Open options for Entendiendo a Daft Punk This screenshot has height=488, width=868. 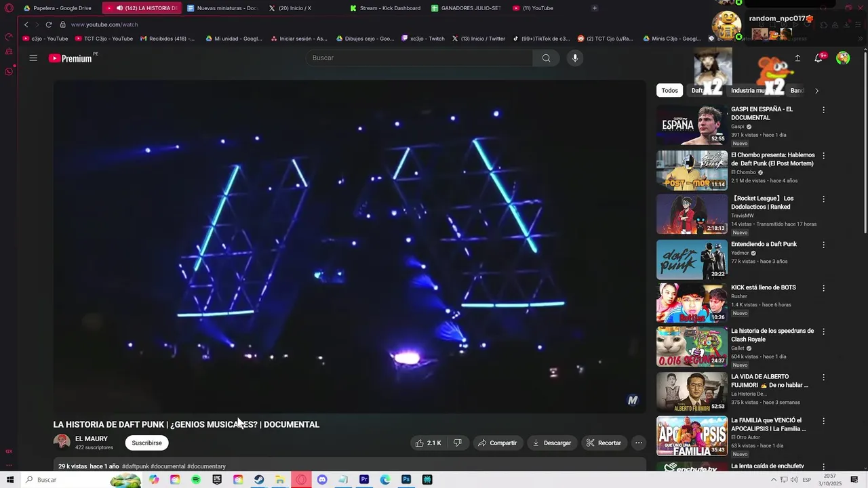click(x=824, y=245)
